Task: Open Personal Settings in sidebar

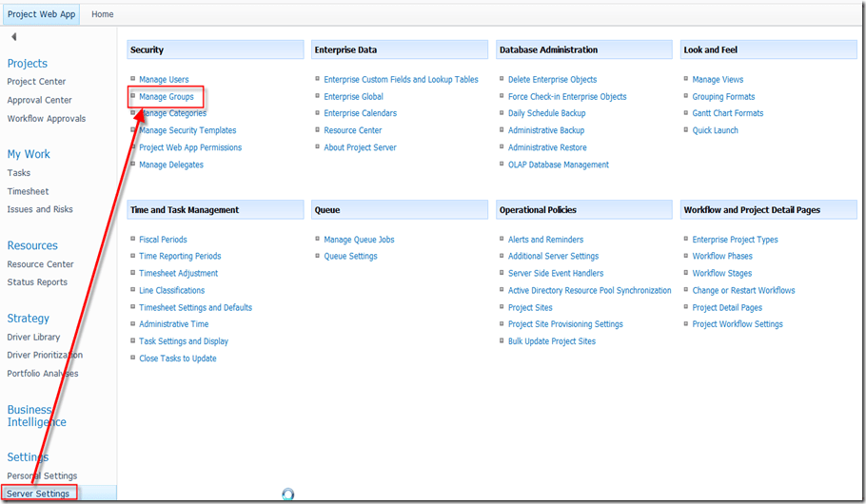Action: coord(42,475)
